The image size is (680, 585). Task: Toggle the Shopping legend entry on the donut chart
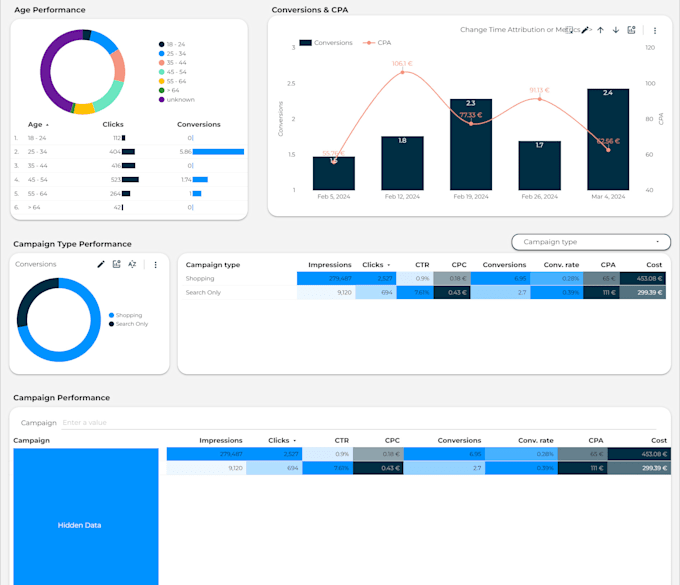pos(125,315)
